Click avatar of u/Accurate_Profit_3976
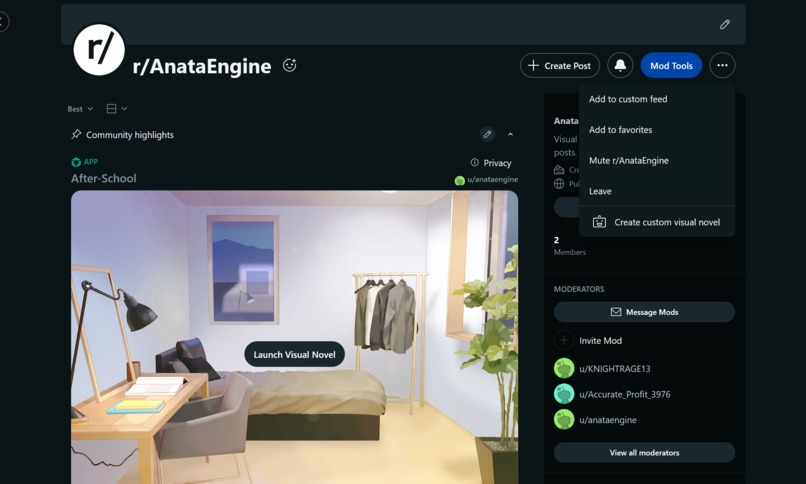Screen dimensions: 806x484 click(x=564, y=394)
